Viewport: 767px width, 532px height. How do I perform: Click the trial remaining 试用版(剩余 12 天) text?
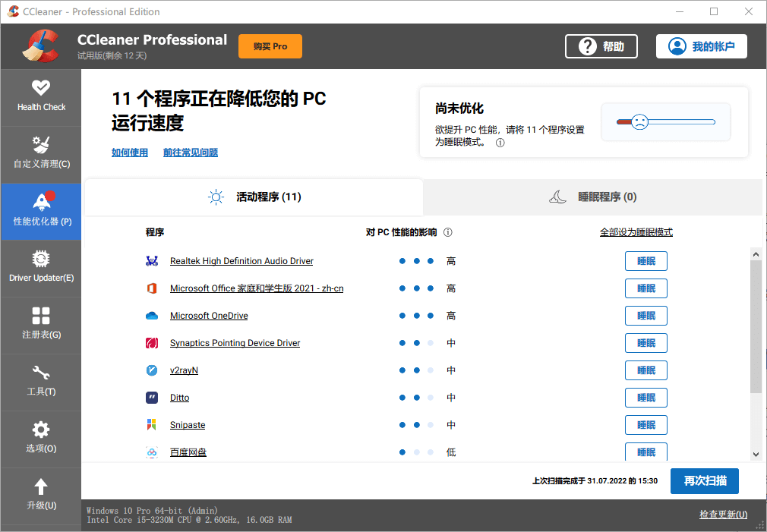[x=112, y=55]
